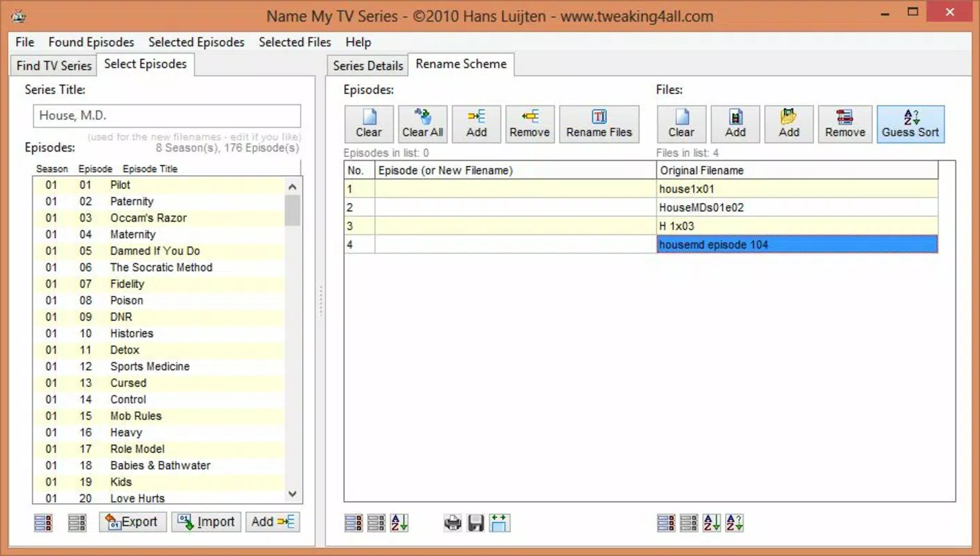Click the Files Add button with document icon
Viewport: 980px width, 556px height.
point(735,124)
